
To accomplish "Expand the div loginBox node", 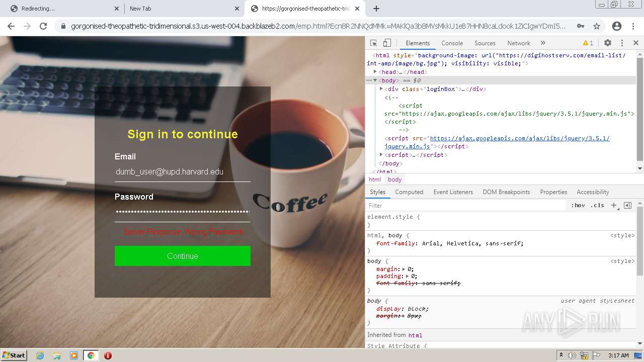I will pos(381,89).
